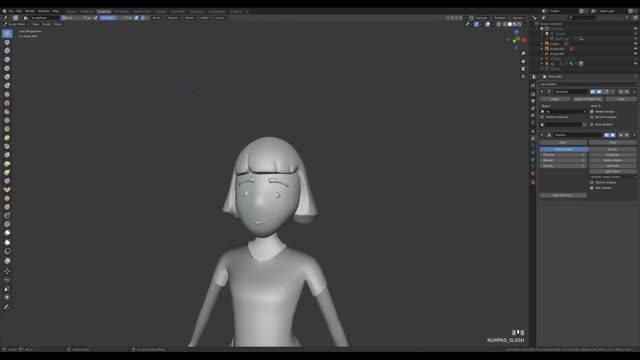Toggle camera view icon in viewport
640x360 pixels.
pos(523,69)
